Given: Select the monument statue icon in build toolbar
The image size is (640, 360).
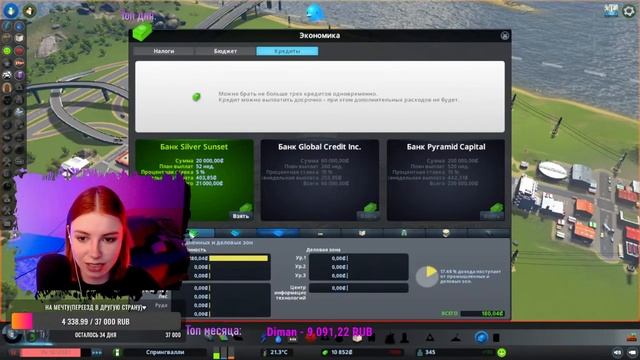Looking at the screenshot, I should tap(404, 338).
